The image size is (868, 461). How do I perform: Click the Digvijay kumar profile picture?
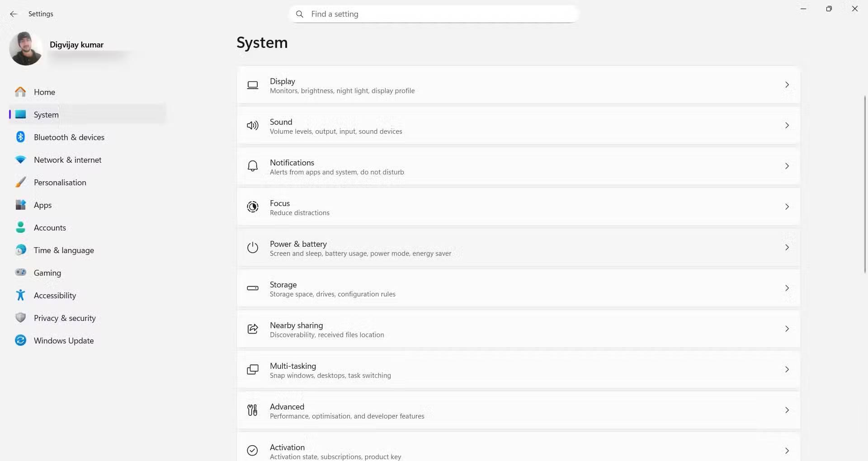25,49
